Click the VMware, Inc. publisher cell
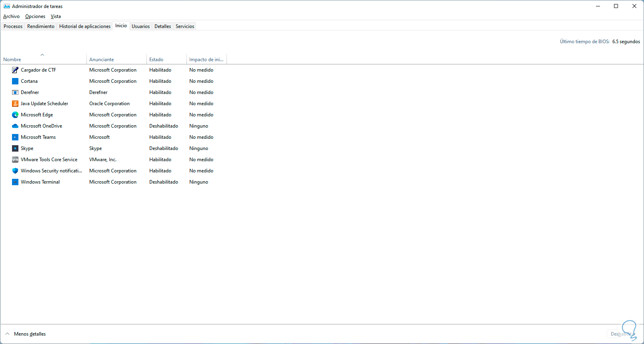 [103, 160]
